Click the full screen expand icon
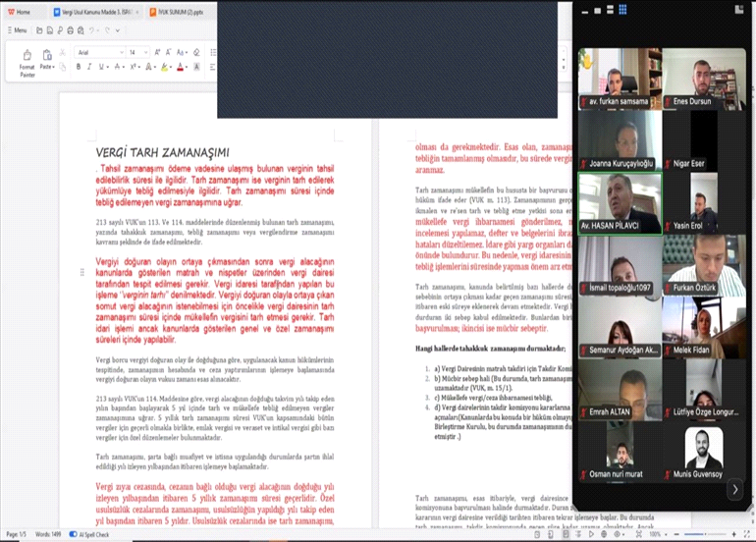Screen dimensions: 756x542 click(747, 534)
